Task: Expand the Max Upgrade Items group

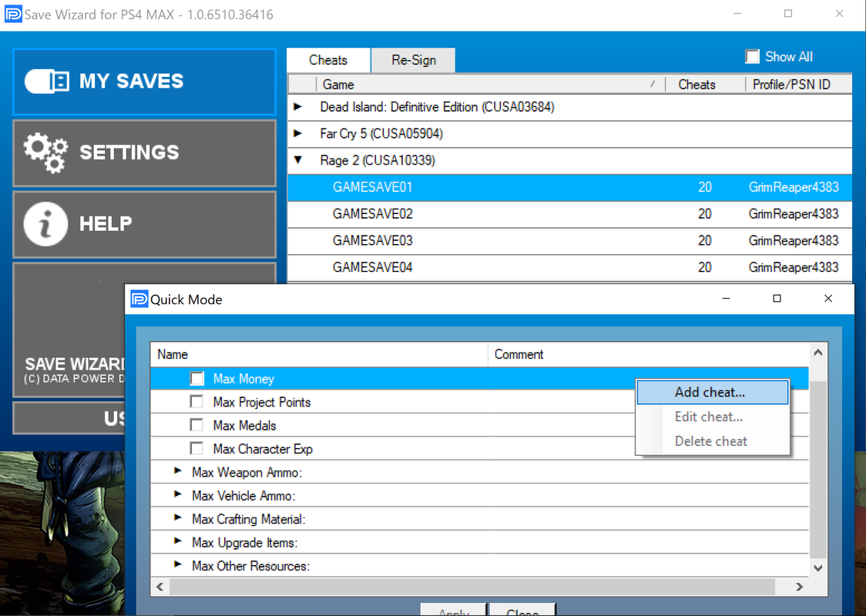Action: point(177,541)
